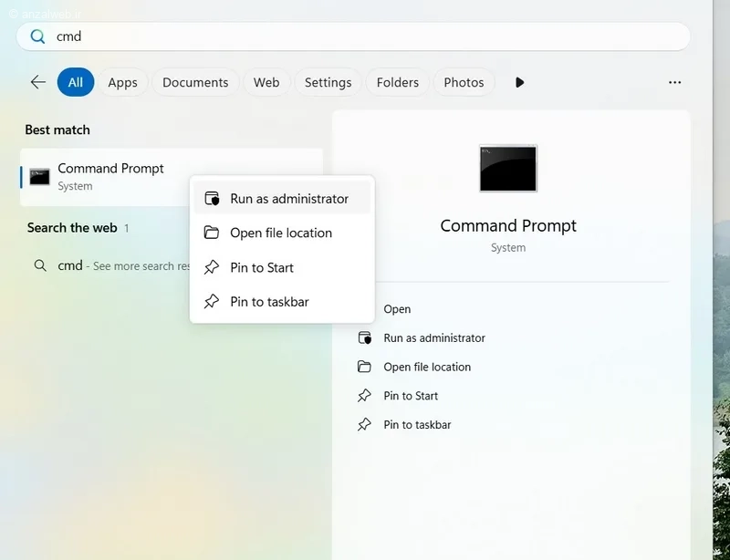
Task: Click folder icon in context menu
Action: pos(212,233)
